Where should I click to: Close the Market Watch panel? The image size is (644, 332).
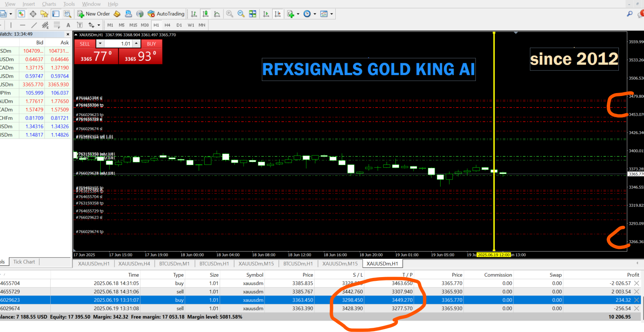tap(68, 34)
